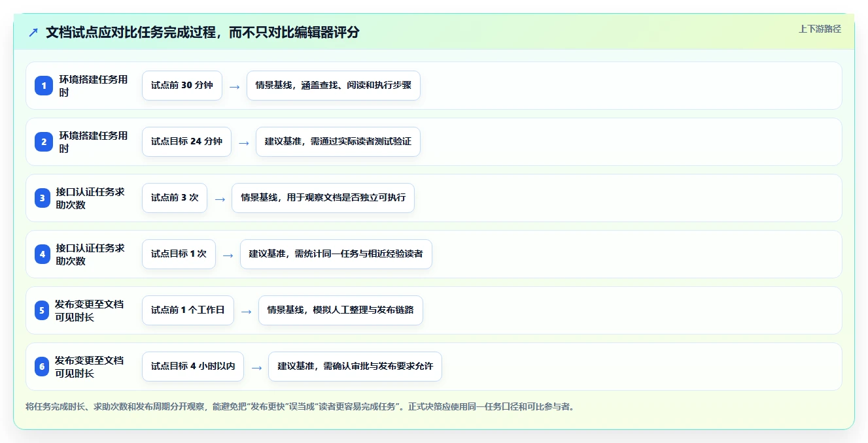Click 情景基线，模拟人工整理与发布链路 box
This screenshot has width=868, height=443.
[341, 310]
